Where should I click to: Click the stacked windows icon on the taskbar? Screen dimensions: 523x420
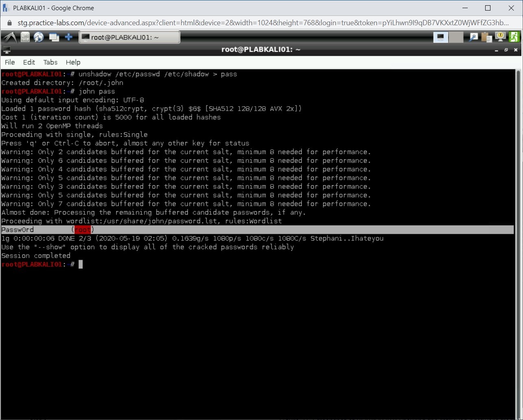click(54, 37)
